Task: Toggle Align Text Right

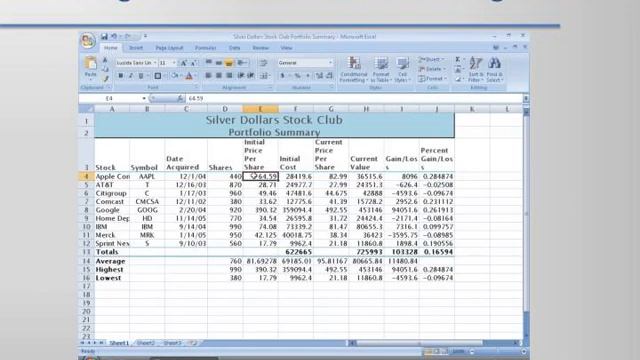Action: (x=229, y=76)
